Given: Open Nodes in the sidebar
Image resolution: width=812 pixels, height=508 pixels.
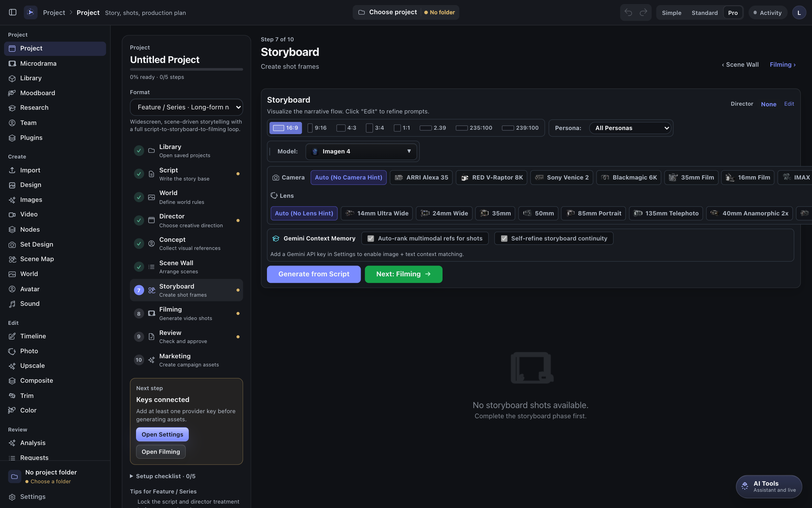Looking at the screenshot, I should [x=55, y=229].
